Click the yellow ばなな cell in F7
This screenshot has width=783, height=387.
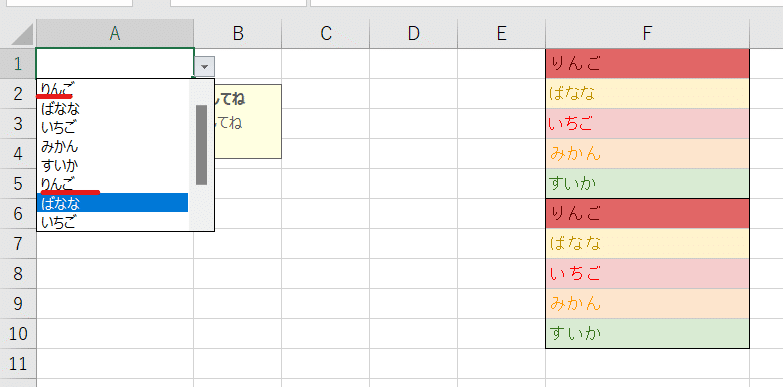click(x=647, y=243)
